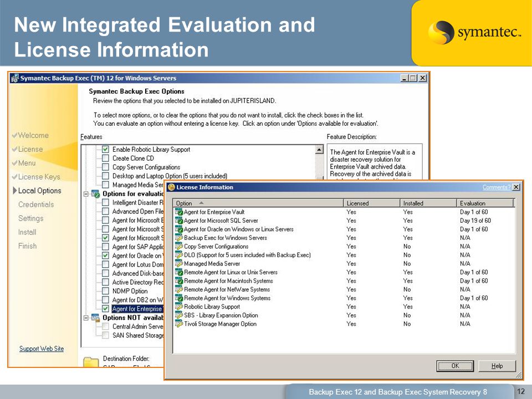Click the Robotic Library Support license icon
Screen dimensions: 532x399
point(179,306)
